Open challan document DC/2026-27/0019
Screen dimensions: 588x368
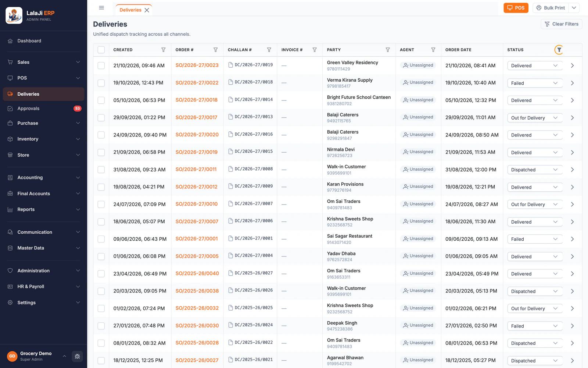pyautogui.click(x=251, y=65)
